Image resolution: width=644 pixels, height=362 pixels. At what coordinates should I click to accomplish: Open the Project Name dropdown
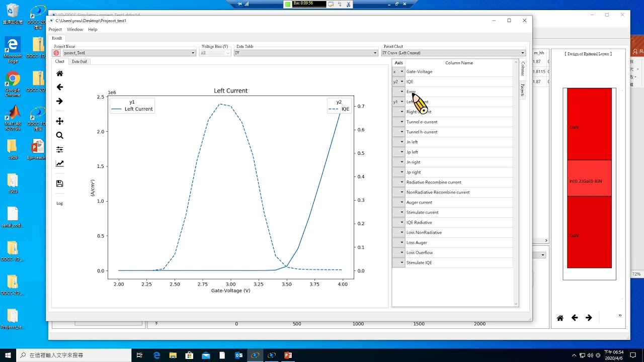point(129,53)
